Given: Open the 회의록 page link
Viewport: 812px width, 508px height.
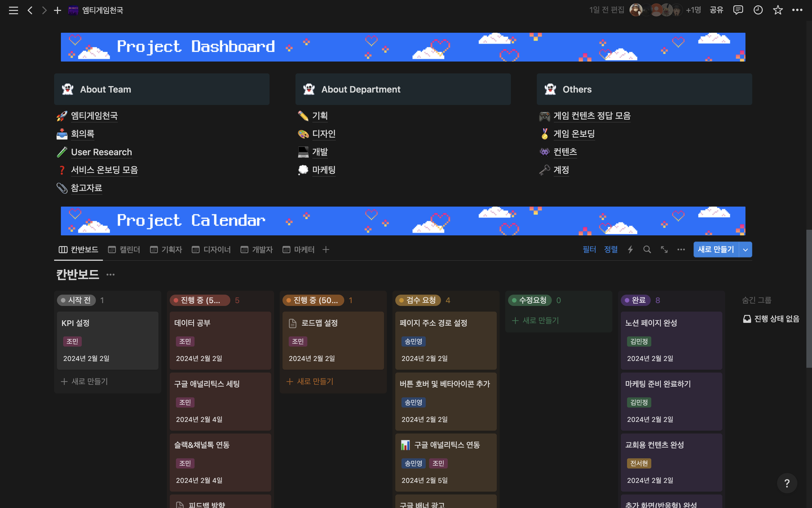Looking at the screenshot, I should [83, 134].
